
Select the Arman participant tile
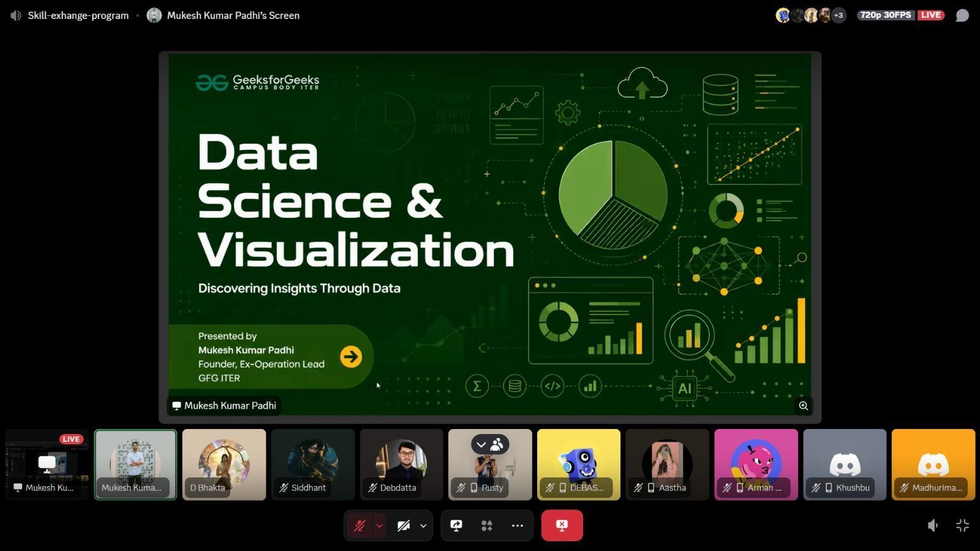click(756, 465)
